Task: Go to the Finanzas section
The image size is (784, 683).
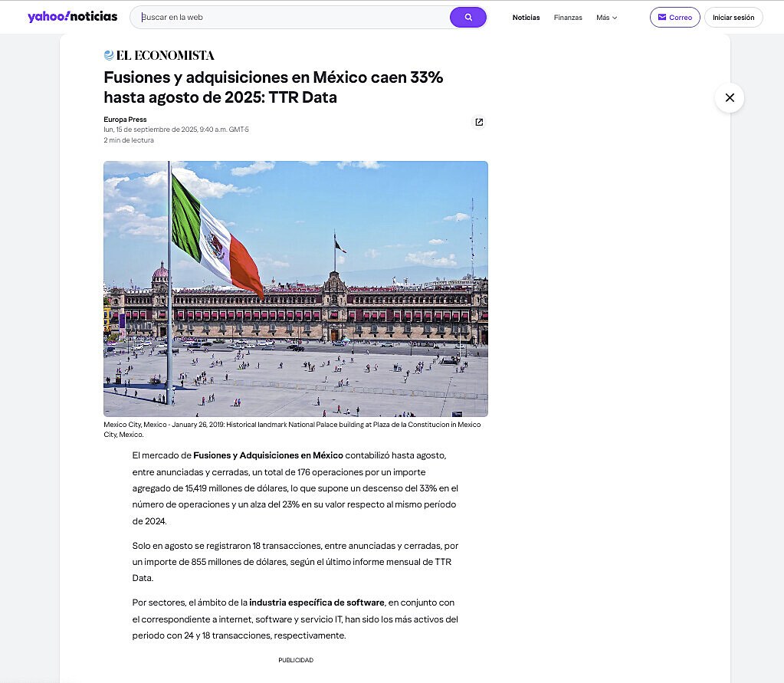Action: click(568, 17)
